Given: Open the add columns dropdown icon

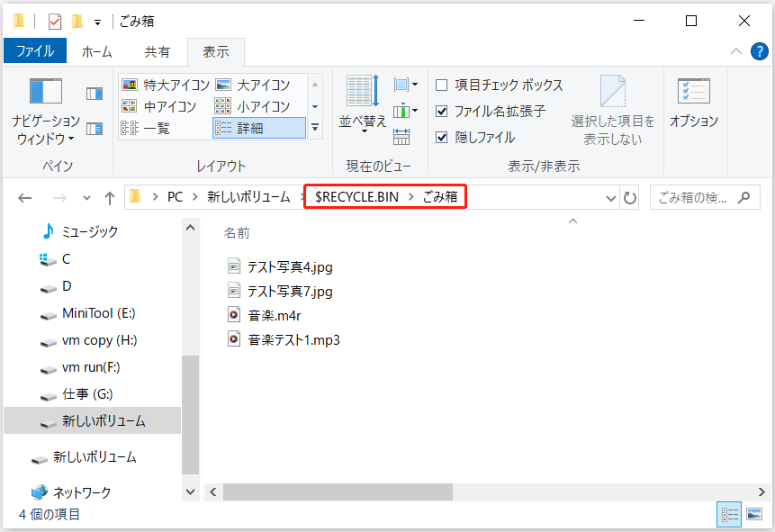Looking at the screenshot, I should (406, 111).
